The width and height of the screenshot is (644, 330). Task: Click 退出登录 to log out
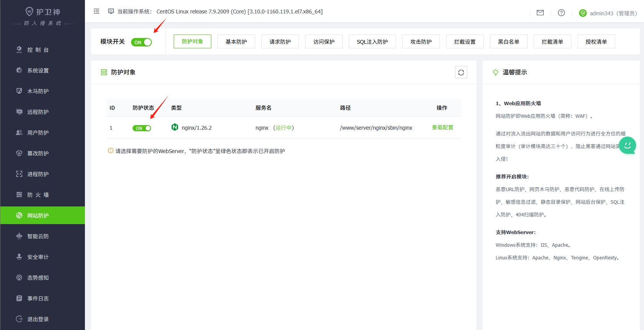click(x=43, y=319)
